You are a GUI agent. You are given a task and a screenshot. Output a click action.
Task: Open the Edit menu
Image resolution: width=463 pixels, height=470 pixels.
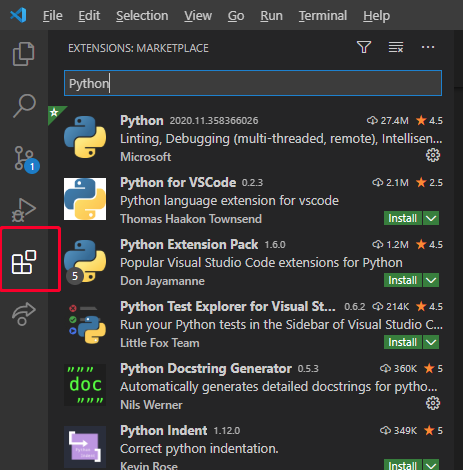click(89, 15)
